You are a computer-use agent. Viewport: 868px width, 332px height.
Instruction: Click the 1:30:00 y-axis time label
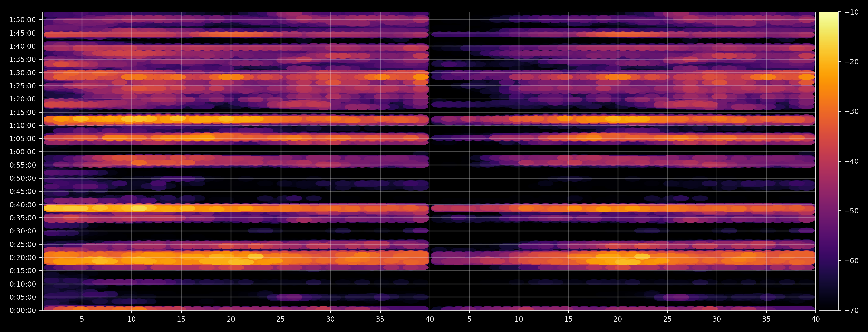[x=23, y=73]
